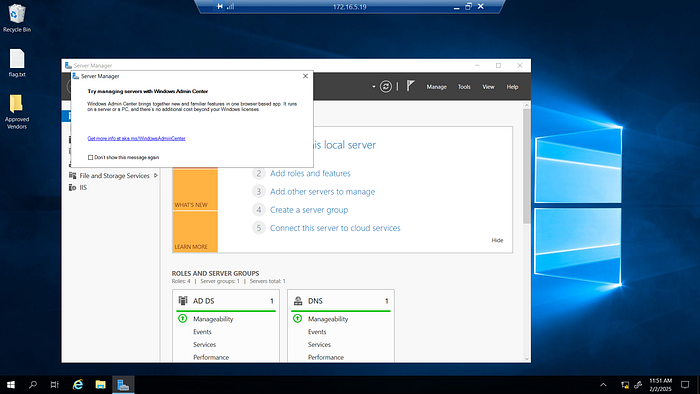Open the Manage menu
700x394 pixels.
click(x=436, y=87)
